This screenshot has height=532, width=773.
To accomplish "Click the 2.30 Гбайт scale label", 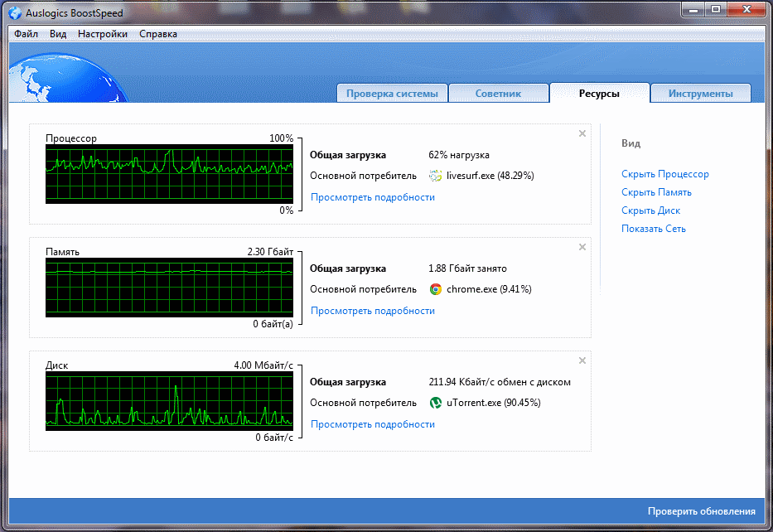I will pyautogui.click(x=270, y=252).
